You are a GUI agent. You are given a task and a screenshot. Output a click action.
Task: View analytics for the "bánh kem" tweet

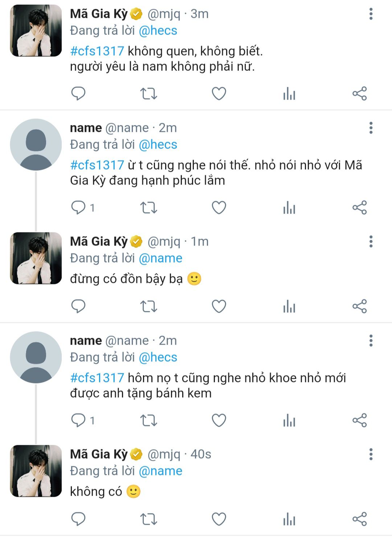(x=289, y=420)
